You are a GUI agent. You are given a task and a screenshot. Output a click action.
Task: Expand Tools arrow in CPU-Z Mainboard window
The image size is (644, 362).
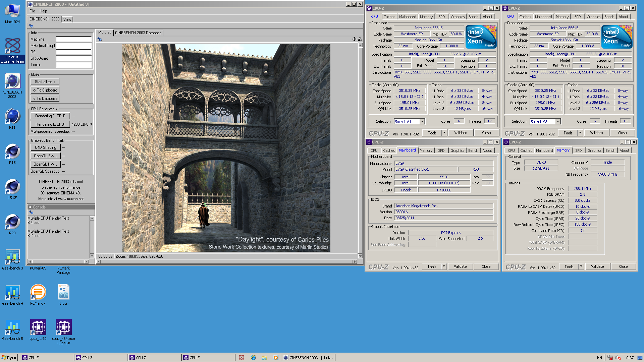tap(444, 266)
